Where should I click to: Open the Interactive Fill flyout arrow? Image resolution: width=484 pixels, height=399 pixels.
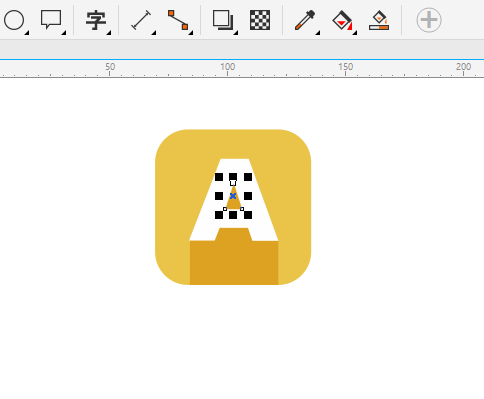355,33
